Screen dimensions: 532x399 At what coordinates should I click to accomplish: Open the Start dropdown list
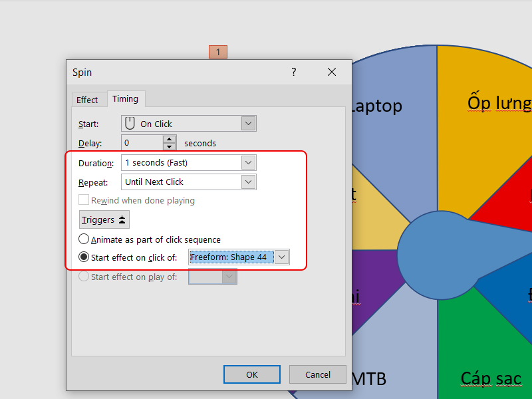[x=249, y=124]
